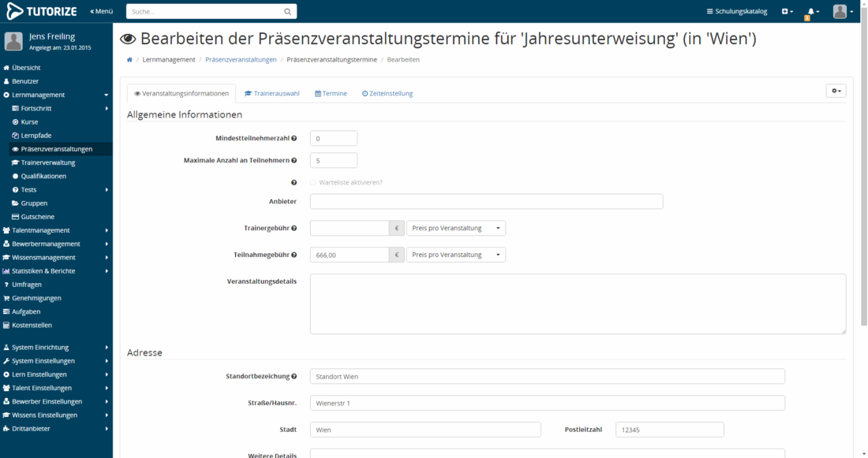868x458 pixels.
Task: Click Jens Freiling profile avatar in sidebar
Action: pyautogui.click(x=14, y=42)
